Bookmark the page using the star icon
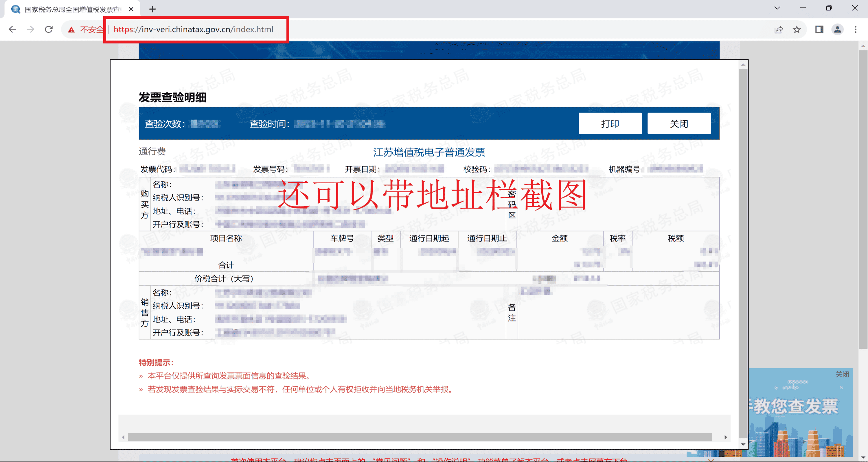The width and height of the screenshot is (868, 462). click(797, 30)
